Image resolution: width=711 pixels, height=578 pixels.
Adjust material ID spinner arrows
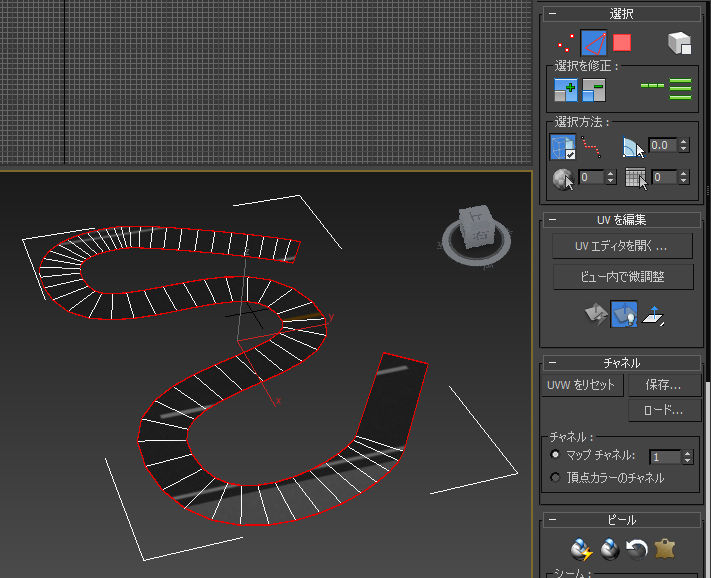tap(684, 177)
